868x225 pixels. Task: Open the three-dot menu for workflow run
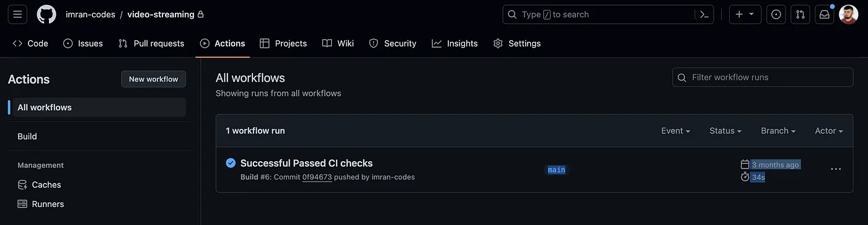click(x=836, y=169)
